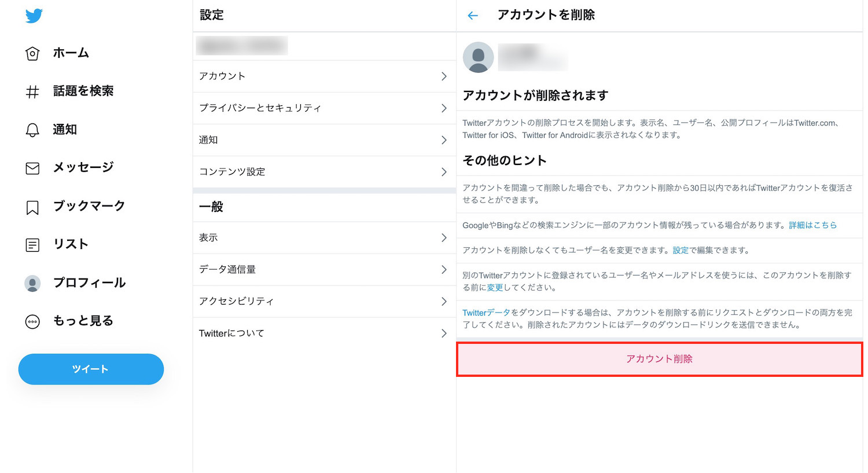Open the Twitterデータ link
This screenshot has height=473, width=868.
point(486,313)
